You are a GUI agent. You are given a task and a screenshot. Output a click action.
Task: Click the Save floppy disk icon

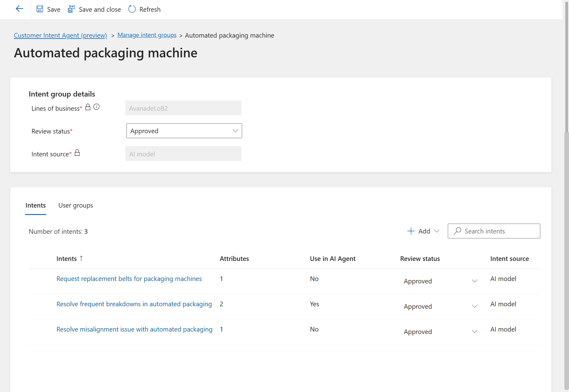(x=40, y=9)
